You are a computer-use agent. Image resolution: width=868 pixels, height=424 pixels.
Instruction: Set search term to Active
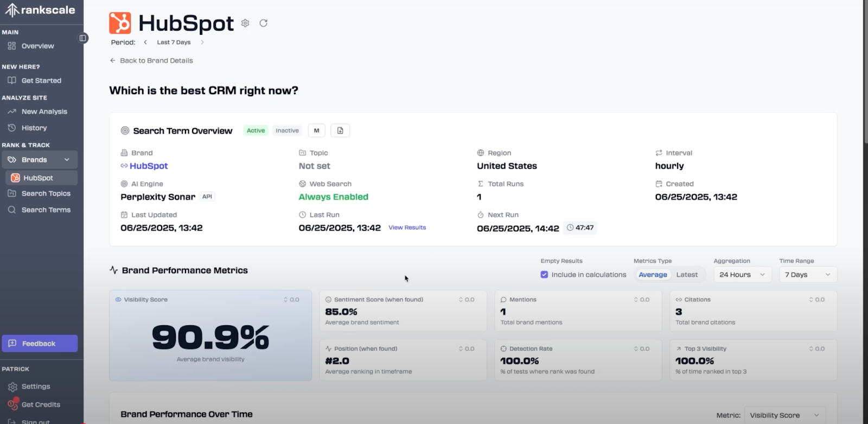[x=256, y=130]
